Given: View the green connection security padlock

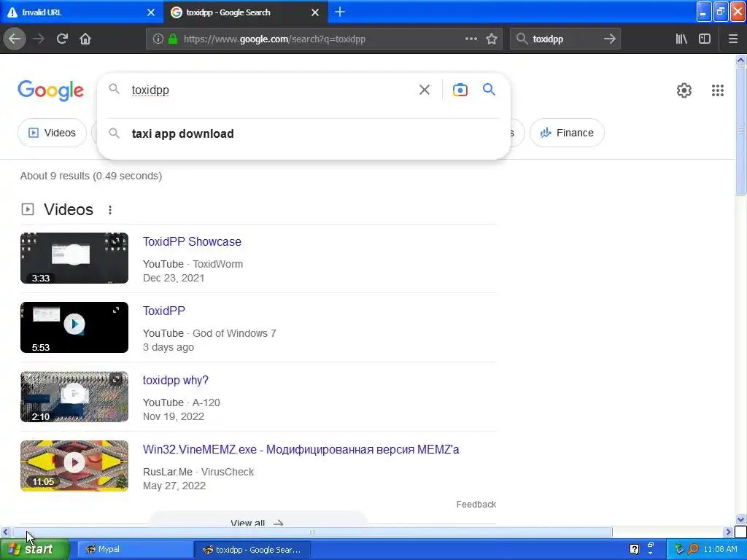Looking at the screenshot, I should pos(173,39).
